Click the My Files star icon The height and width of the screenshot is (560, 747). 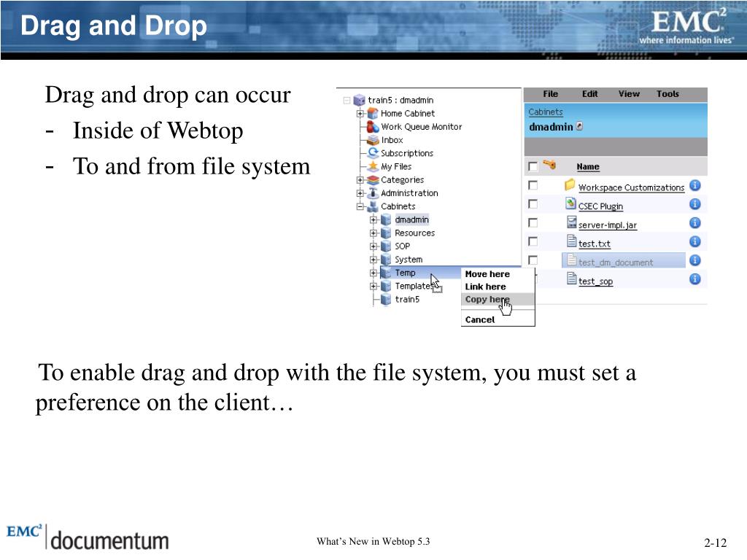pyautogui.click(x=373, y=166)
